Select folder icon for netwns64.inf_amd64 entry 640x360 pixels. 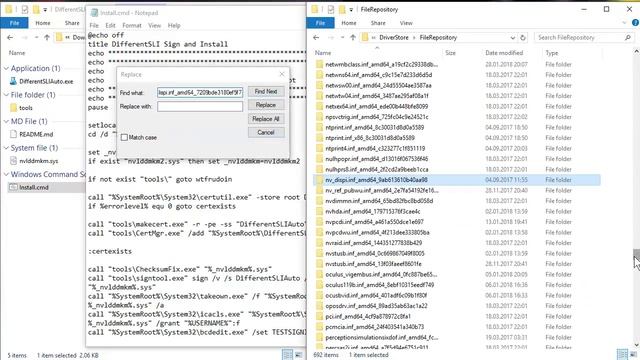click(x=319, y=75)
